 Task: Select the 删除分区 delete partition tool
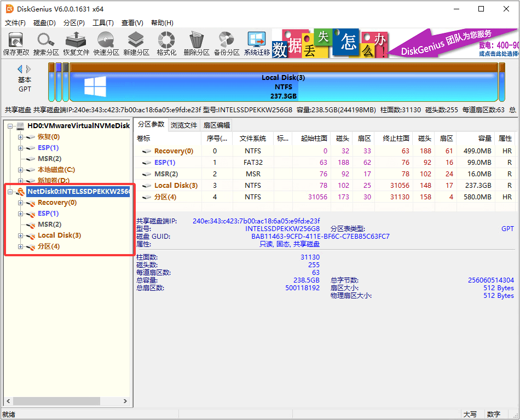[x=197, y=44]
